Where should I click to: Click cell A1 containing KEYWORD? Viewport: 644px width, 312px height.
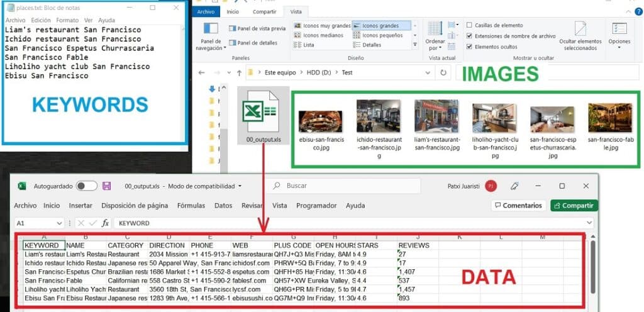click(x=44, y=245)
